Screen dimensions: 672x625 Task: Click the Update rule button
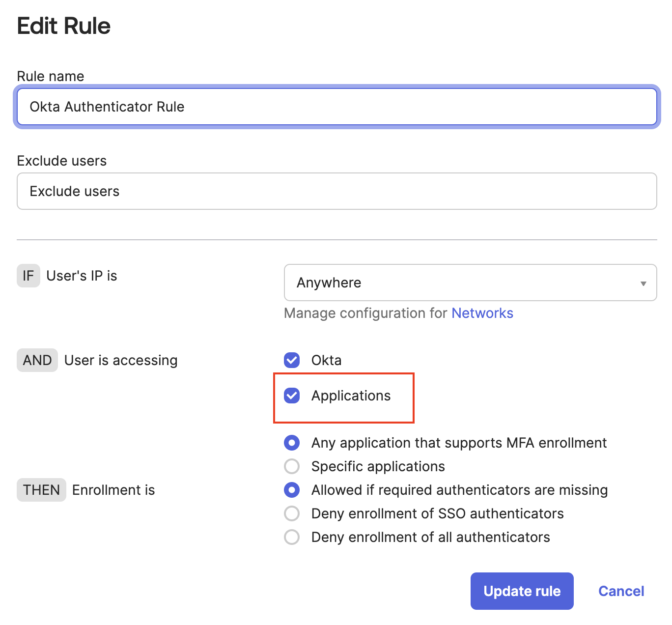point(522,591)
